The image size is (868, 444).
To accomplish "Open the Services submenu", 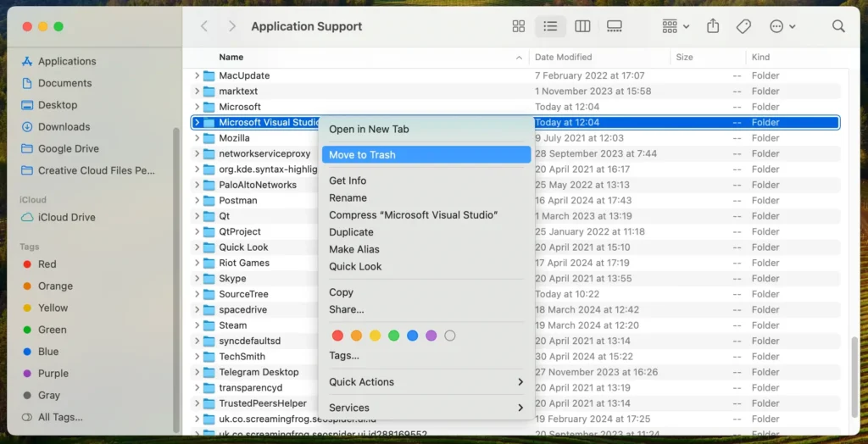I will coord(426,408).
